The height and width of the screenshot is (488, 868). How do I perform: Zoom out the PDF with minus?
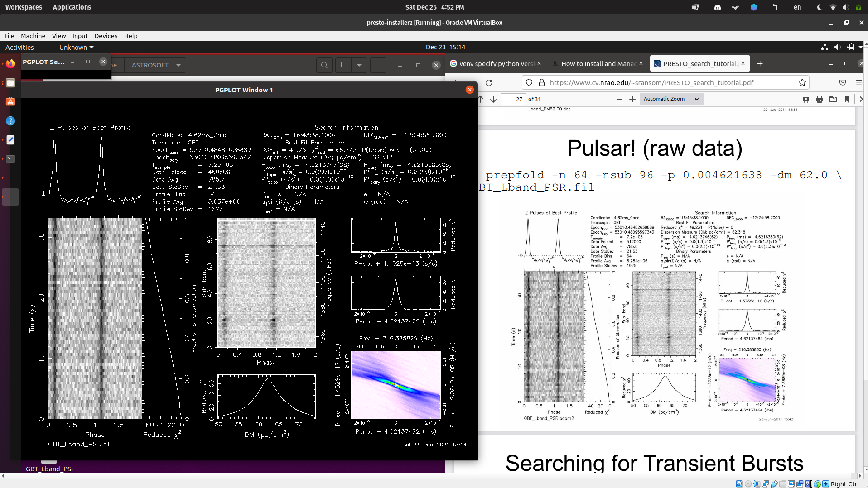(x=619, y=99)
